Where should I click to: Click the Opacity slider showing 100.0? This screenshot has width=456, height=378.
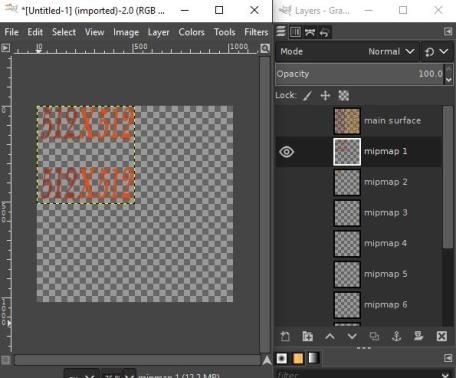360,74
